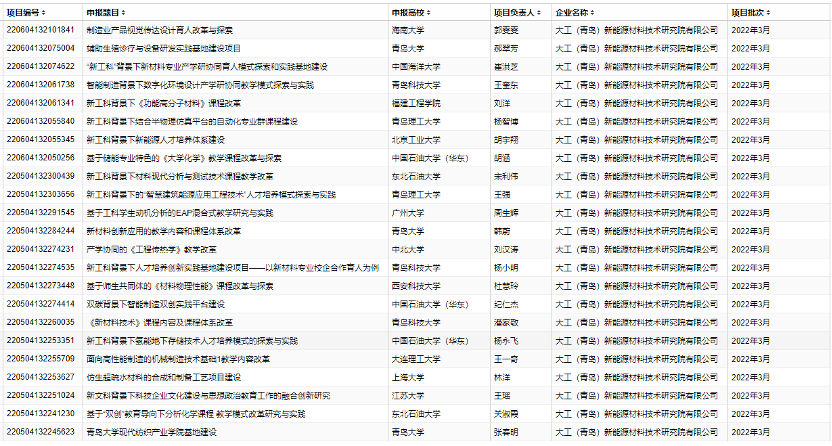Select project number 220604132075004
The width and height of the screenshot is (832, 446).
[x=40, y=48]
